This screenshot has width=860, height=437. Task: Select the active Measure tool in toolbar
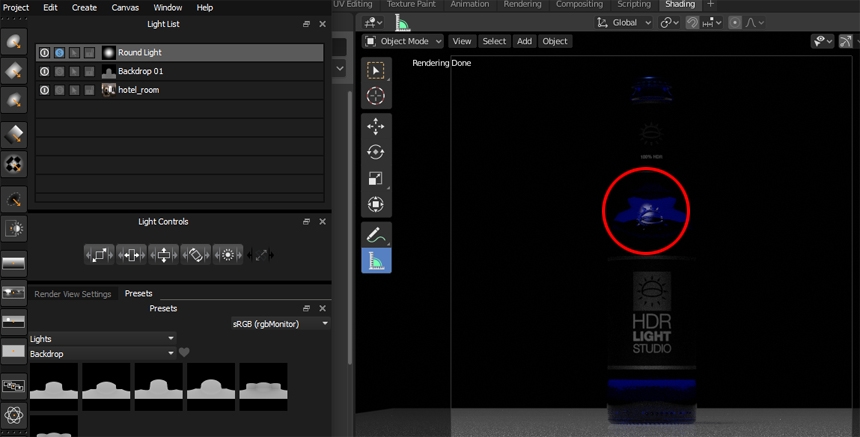pos(376,260)
